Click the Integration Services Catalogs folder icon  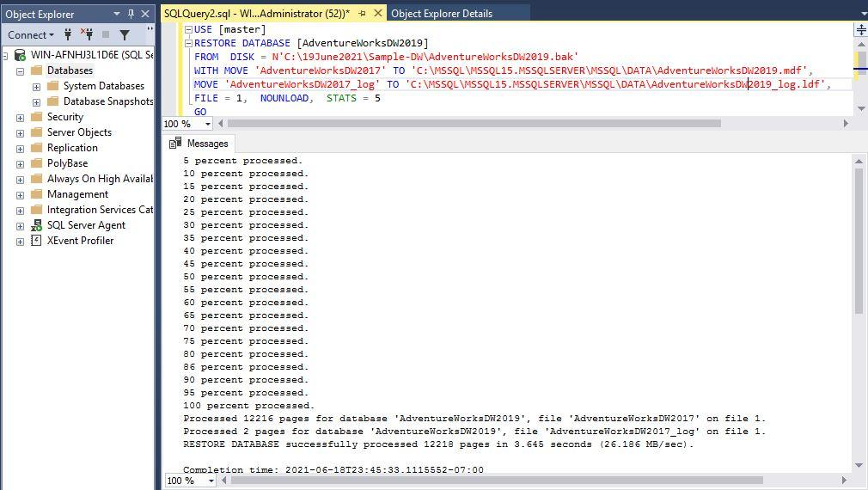(37, 210)
